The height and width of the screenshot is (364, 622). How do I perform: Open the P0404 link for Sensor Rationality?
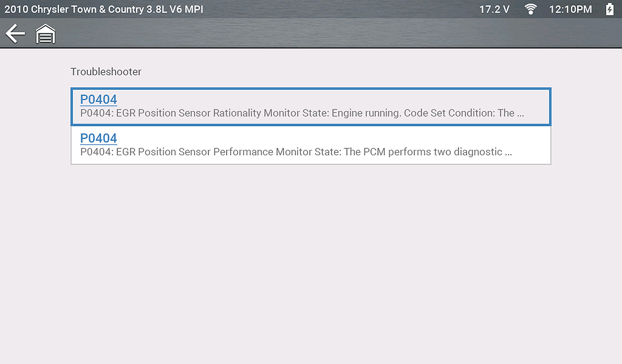(x=99, y=99)
